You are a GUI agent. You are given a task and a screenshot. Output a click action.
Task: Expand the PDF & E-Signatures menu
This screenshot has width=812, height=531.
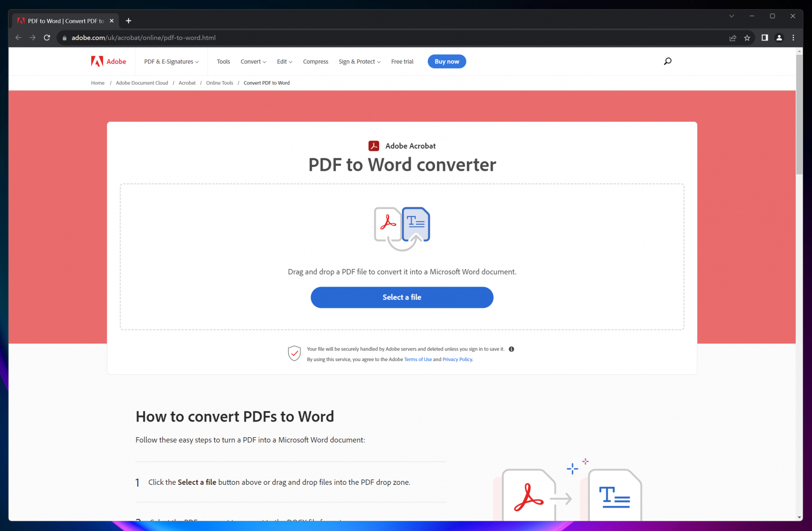point(171,62)
